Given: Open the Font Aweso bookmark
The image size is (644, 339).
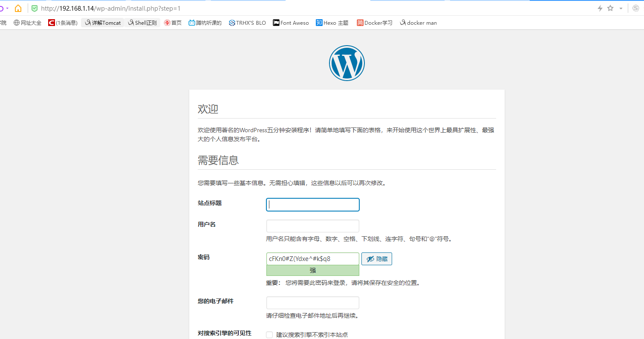Looking at the screenshot, I should [291, 23].
